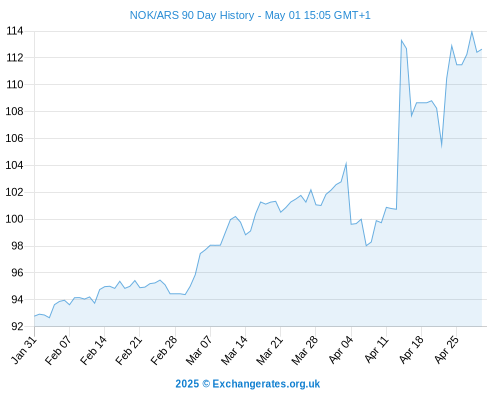The image size is (495, 400).
Task: Click the highest peak of the chart line
Action: (471, 32)
